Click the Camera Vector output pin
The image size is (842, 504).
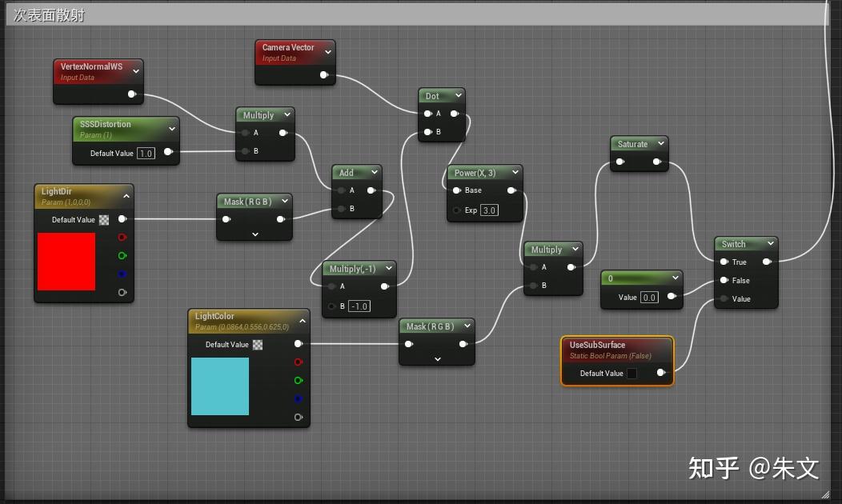[324, 74]
